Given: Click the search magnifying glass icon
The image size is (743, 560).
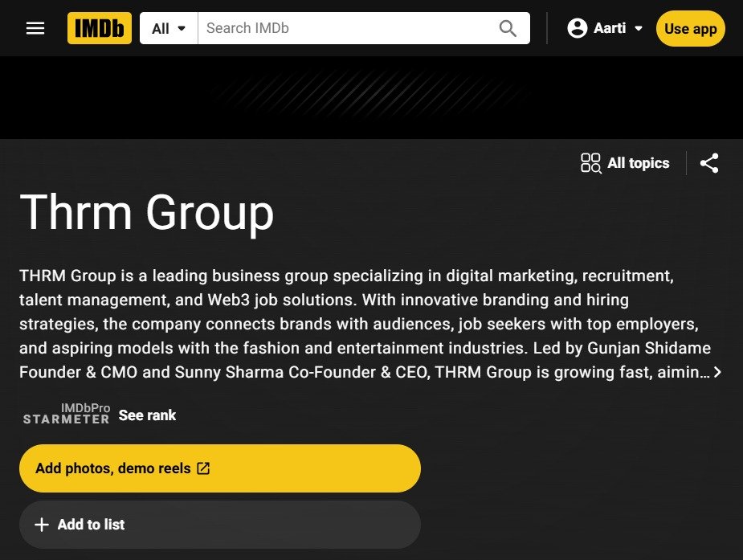Looking at the screenshot, I should 508,27.
